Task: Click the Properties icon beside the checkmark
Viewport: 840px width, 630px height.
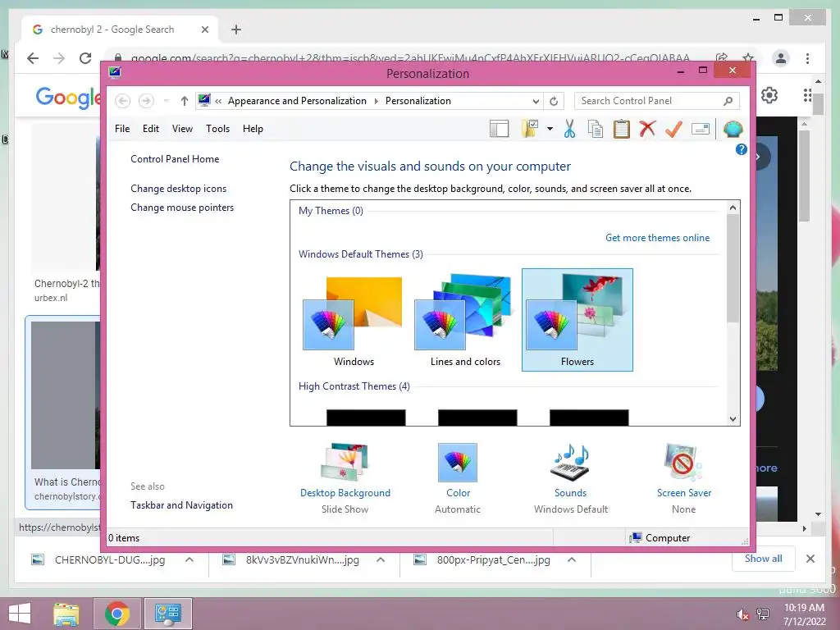Action: 701,129
